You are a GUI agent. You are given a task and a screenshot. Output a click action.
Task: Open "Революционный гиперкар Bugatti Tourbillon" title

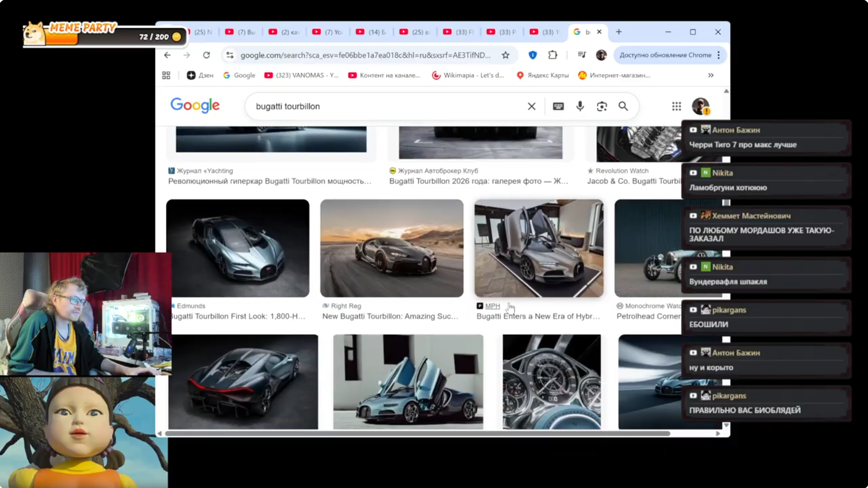(x=270, y=181)
